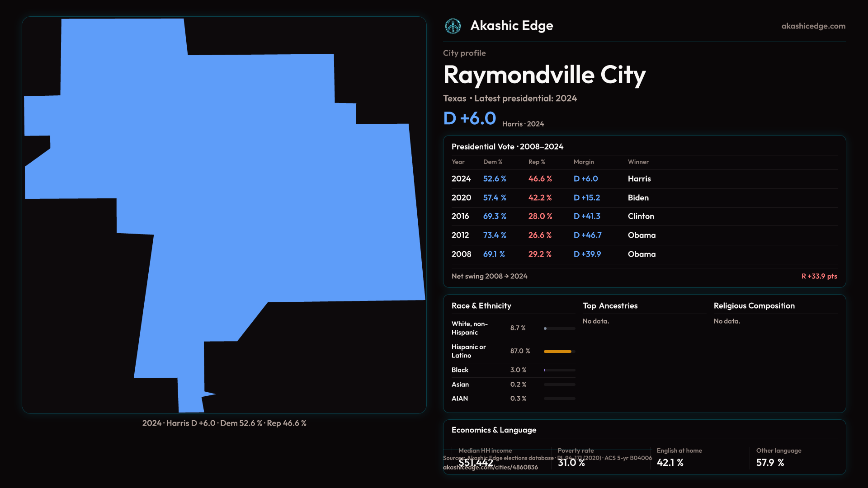Open the akashicedge.com link
This screenshot has width=868, height=488.
click(813, 26)
